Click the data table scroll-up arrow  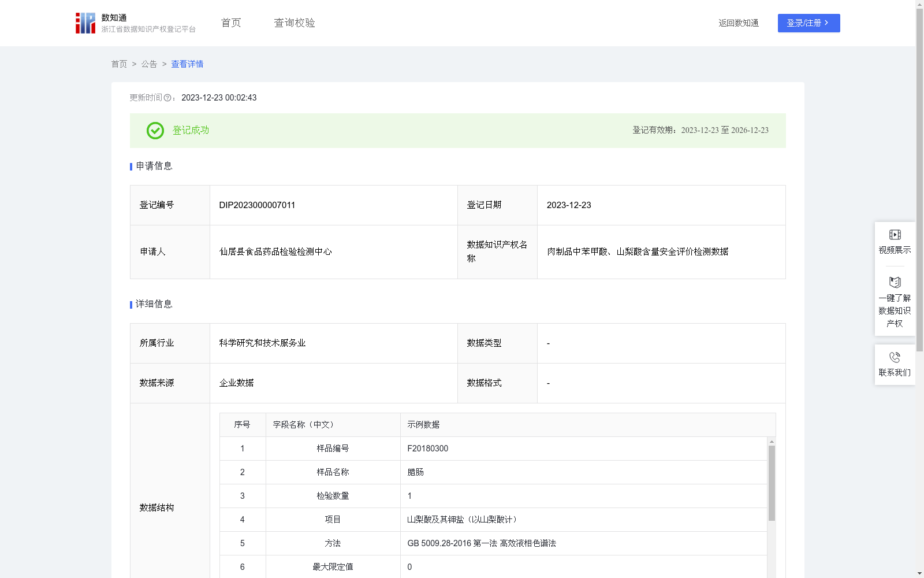tap(772, 442)
